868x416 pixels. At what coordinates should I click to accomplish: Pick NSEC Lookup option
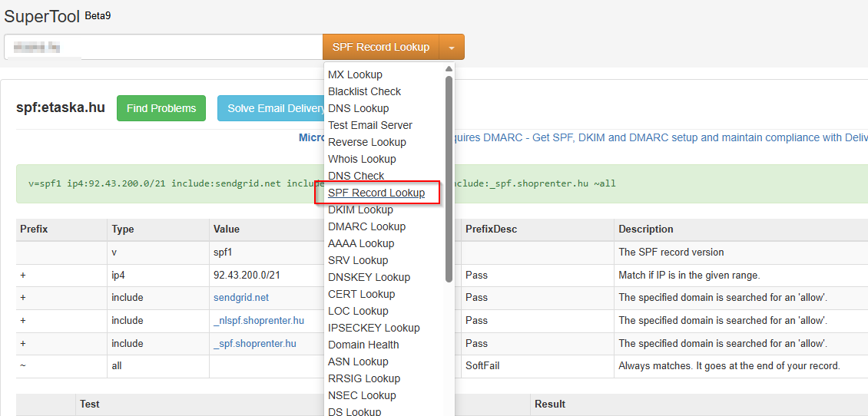click(362, 395)
